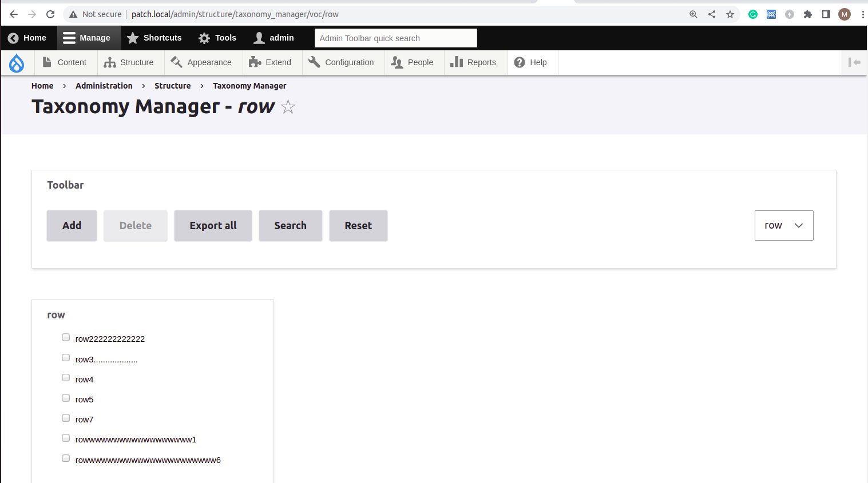Star the Taxonomy Manager page as favorite
Screen dimensions: 868x483
[x=288, y=107]
